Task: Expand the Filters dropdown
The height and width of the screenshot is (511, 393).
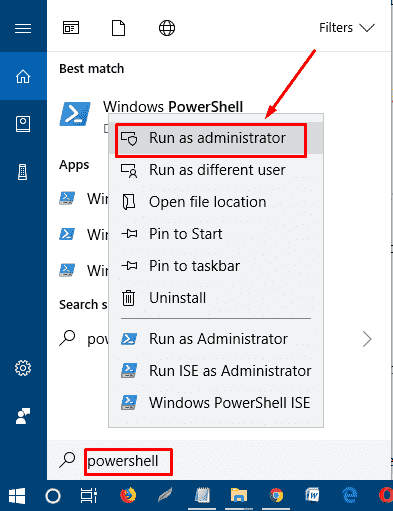Action: 347,28
